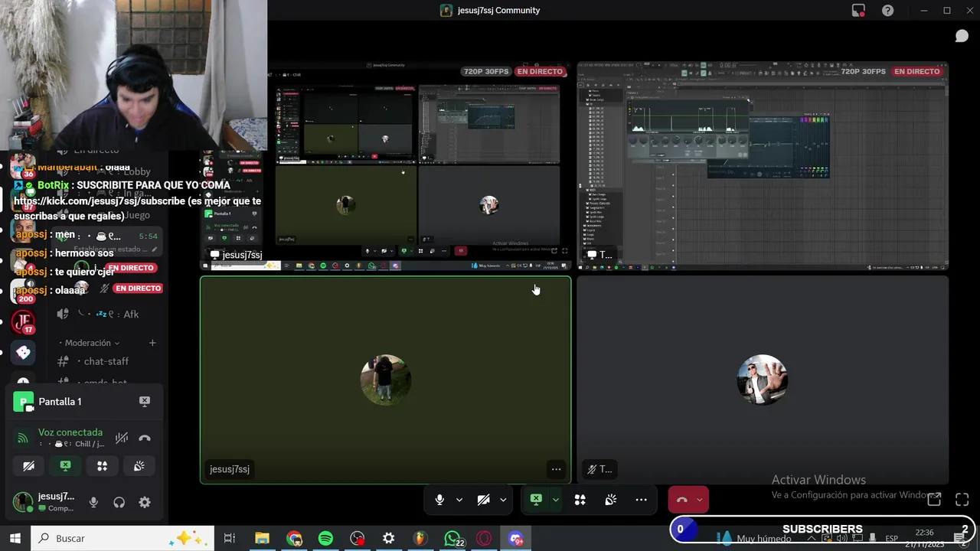980x551 pixels.
Task: Start an activity from call control bar
Action: [x=580, y=500]
